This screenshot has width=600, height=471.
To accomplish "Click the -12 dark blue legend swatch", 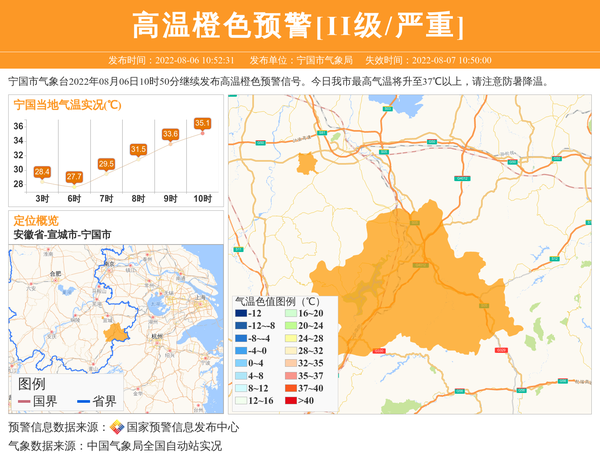I will click(x=241, y=313).
